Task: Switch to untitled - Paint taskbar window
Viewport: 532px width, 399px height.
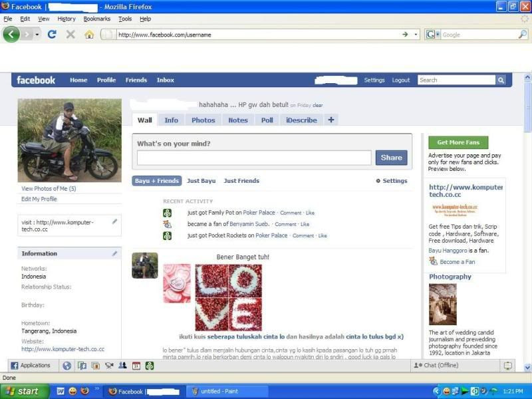Action: tap(227, 391)
